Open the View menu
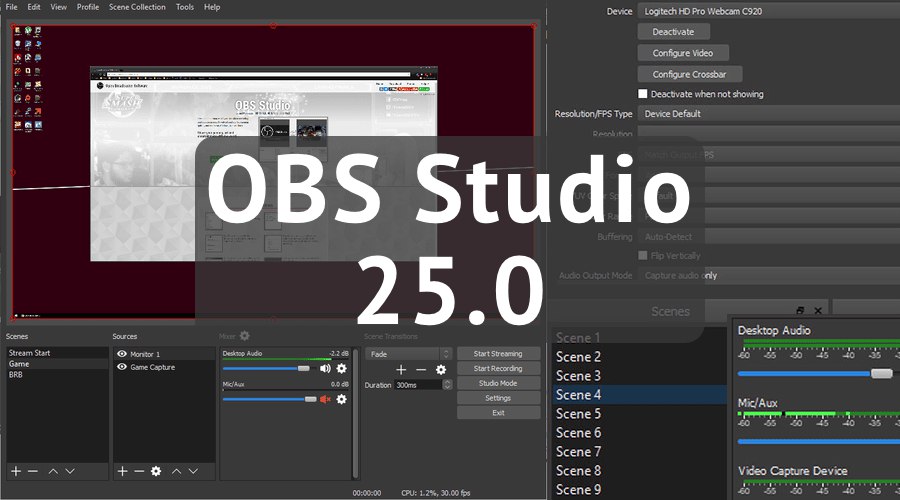This screenshot has width=900, height=500. 59,7
